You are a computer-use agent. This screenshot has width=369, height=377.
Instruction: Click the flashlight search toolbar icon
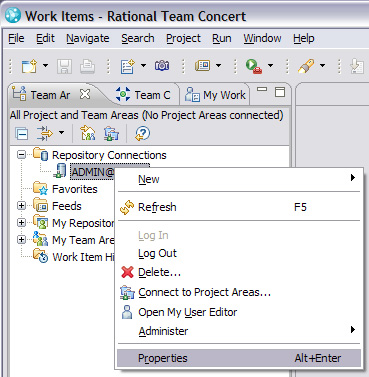[306, 66]
